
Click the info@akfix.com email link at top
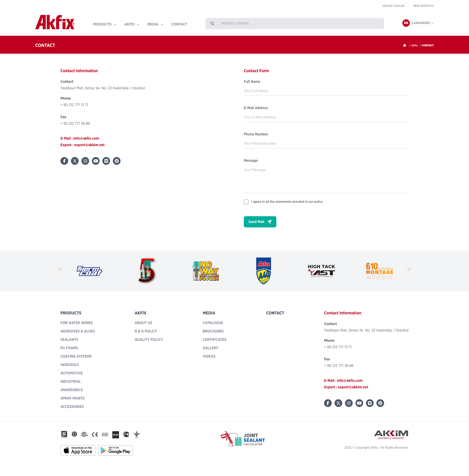pyautogui.click(x=86, y=138)
